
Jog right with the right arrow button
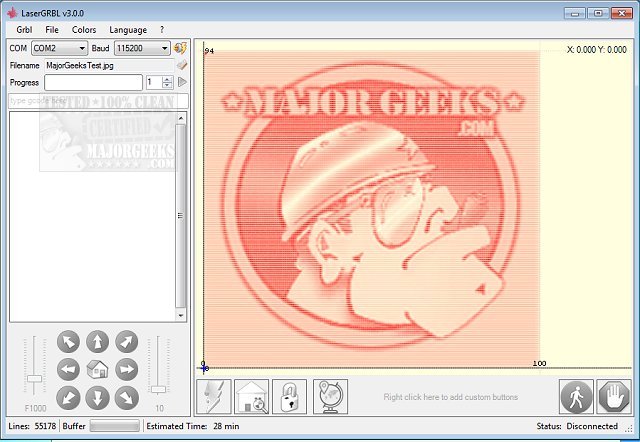coord(127,369)
